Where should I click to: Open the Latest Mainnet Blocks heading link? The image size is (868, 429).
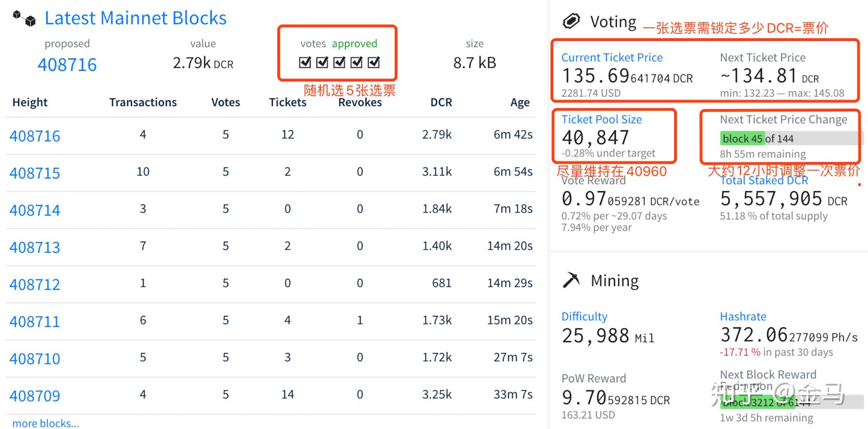pos(135,18)
